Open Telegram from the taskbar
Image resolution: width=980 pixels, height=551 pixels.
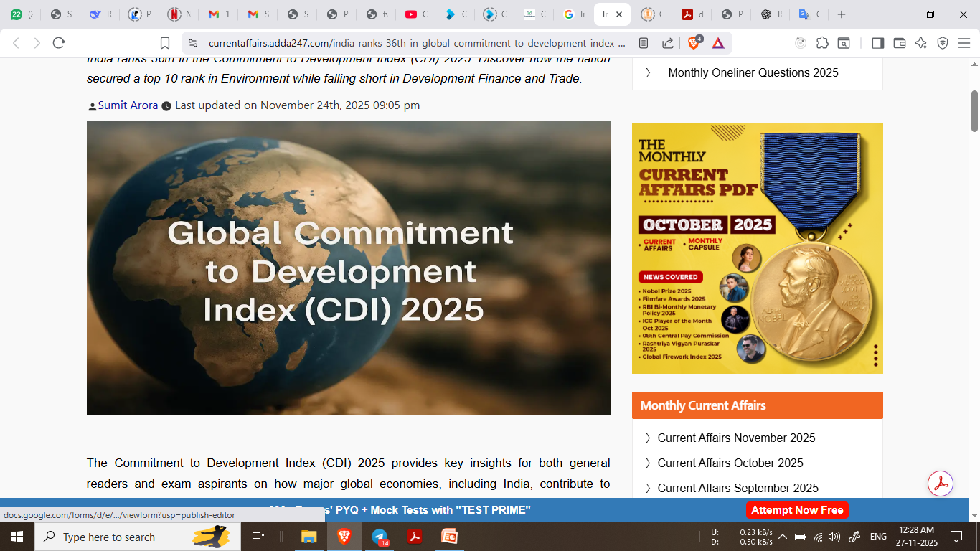click(x=380, y=537)
